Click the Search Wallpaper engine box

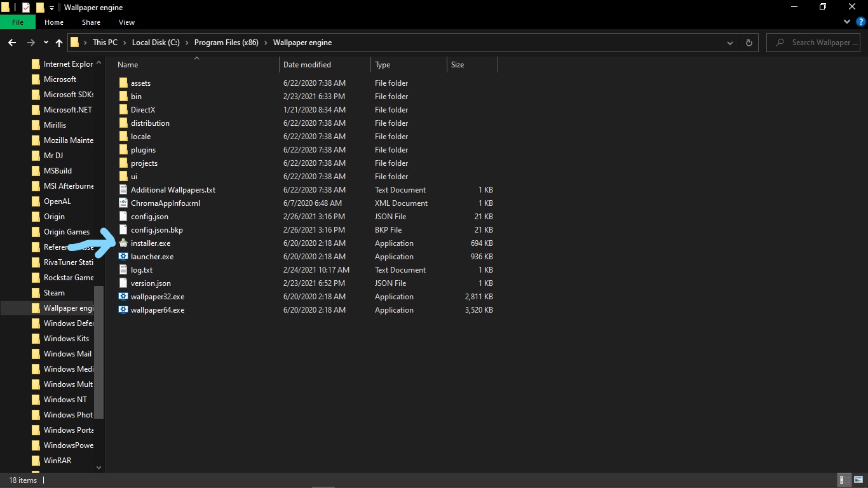click(814, 43)
